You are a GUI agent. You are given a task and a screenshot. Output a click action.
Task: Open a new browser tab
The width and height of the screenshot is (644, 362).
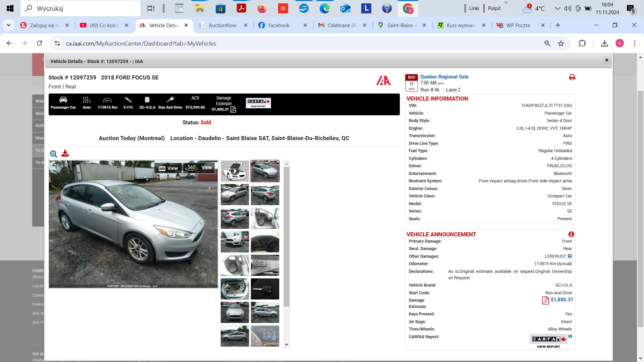(558, 25)
